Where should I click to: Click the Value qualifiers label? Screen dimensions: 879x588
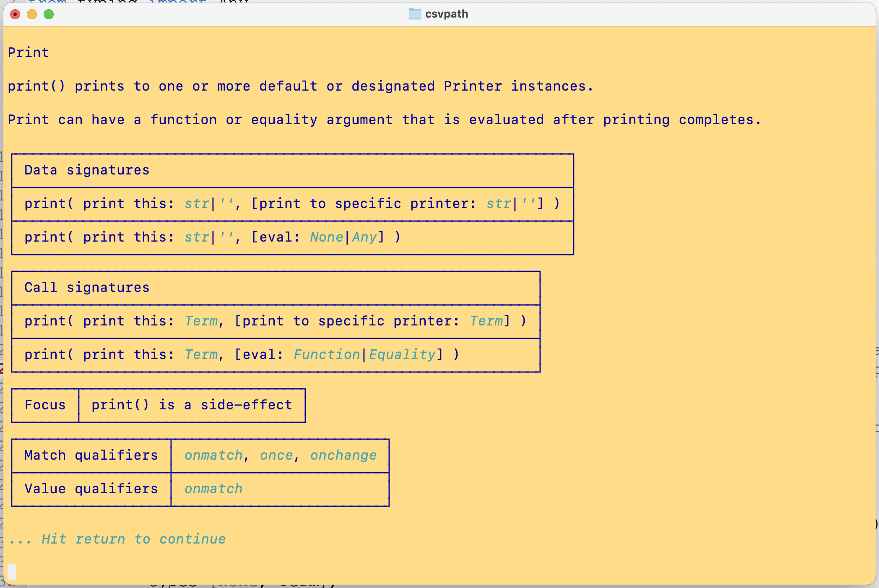[91, 489]
